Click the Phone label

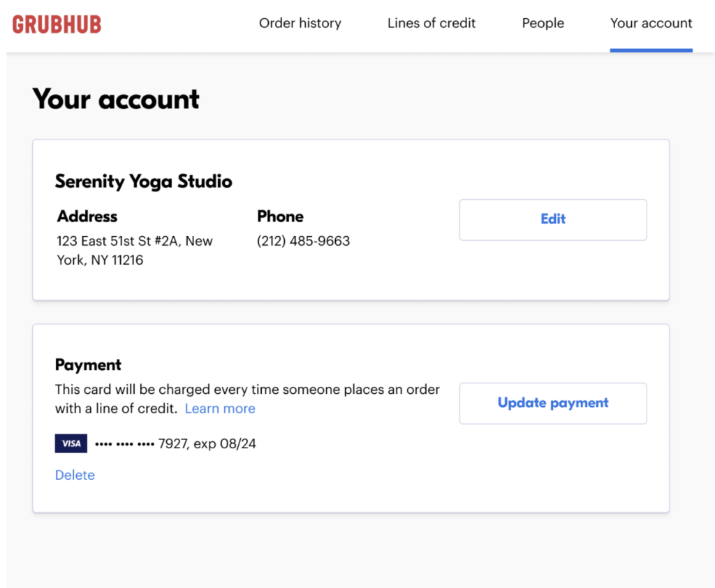click(x=280, y=216)
